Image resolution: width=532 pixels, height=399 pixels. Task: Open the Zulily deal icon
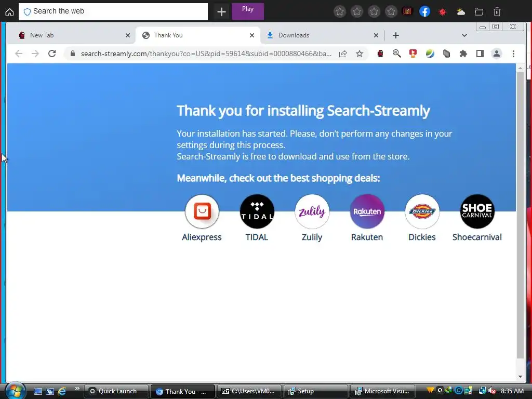coord(312,211)
